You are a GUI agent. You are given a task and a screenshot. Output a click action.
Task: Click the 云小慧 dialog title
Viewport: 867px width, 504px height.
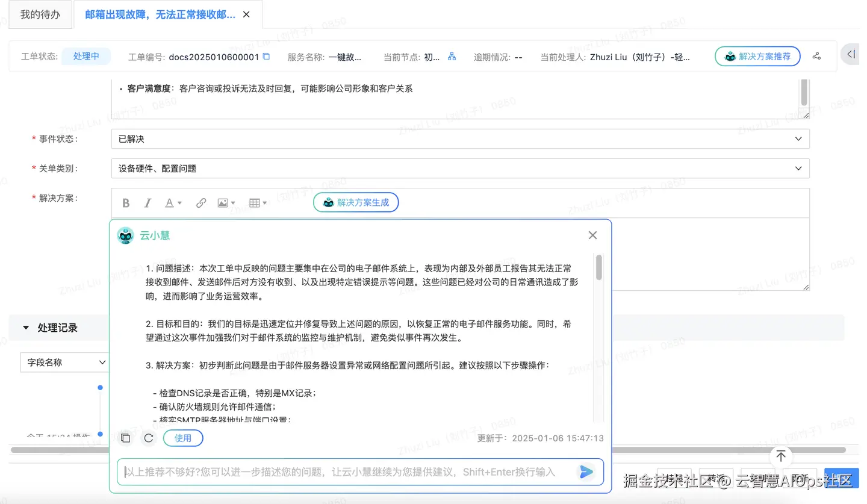155,235
